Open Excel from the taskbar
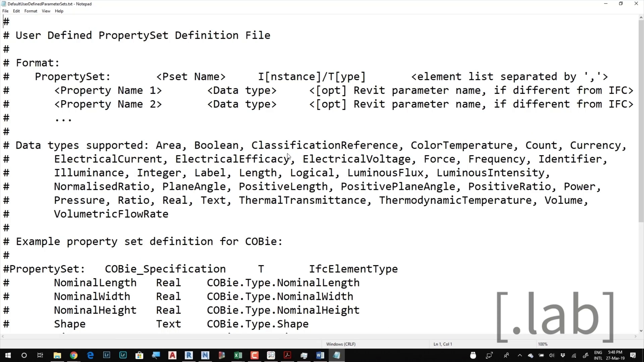Image resolution: width=644 pixels, height=362 pixels. pos(238,355)
